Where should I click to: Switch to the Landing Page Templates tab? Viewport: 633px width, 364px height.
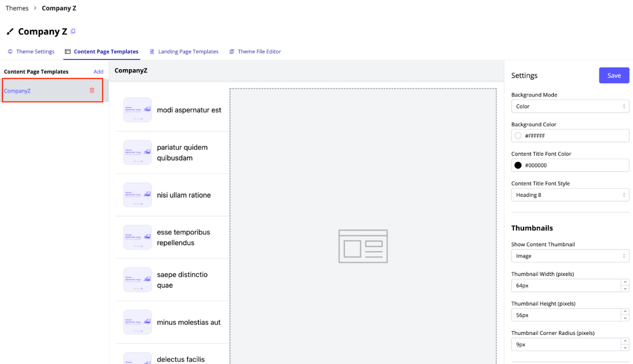(x=188, y=51)
